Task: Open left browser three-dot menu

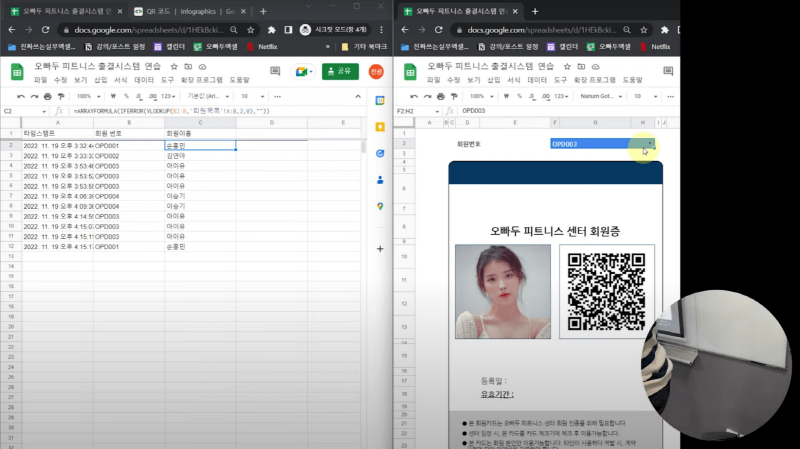Action: pyautogui.click(x=381, y=30)
